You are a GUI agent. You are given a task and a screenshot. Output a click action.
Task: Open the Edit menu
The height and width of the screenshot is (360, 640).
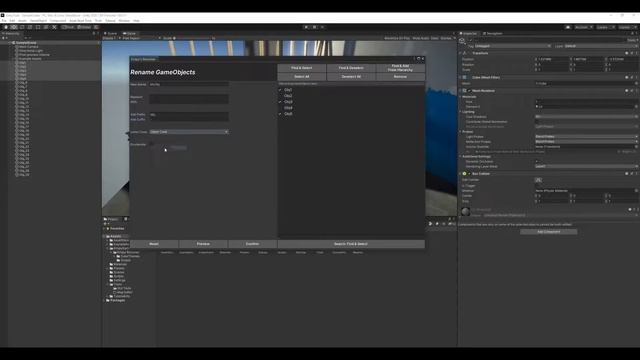[x=12, y=20]
